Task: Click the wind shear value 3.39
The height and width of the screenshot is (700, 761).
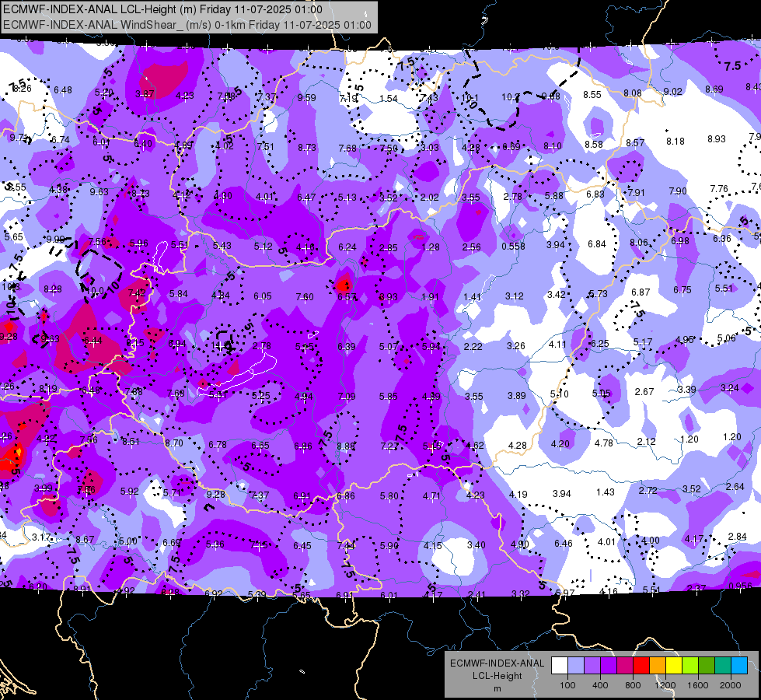Action: point(686,390)
